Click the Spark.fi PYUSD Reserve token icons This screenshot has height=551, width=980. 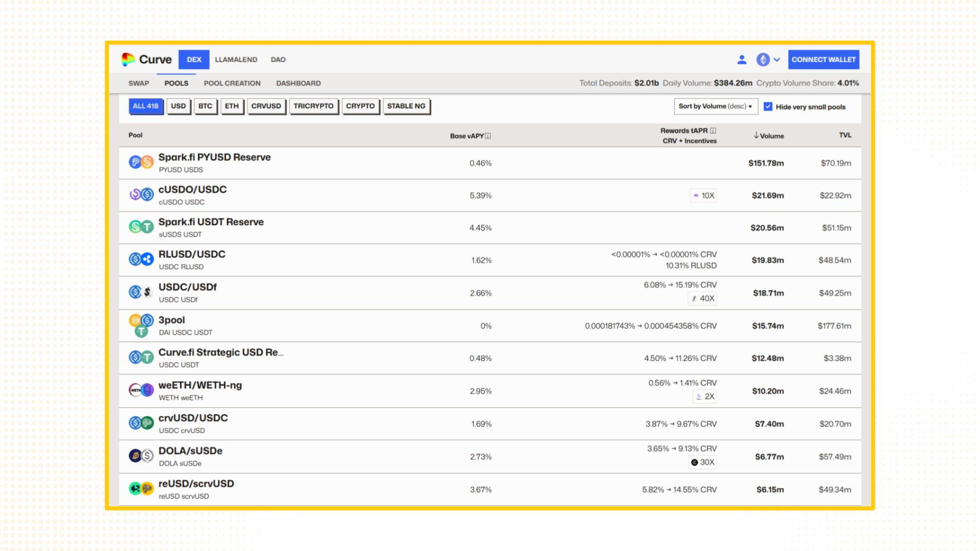(x=141, y=163)
